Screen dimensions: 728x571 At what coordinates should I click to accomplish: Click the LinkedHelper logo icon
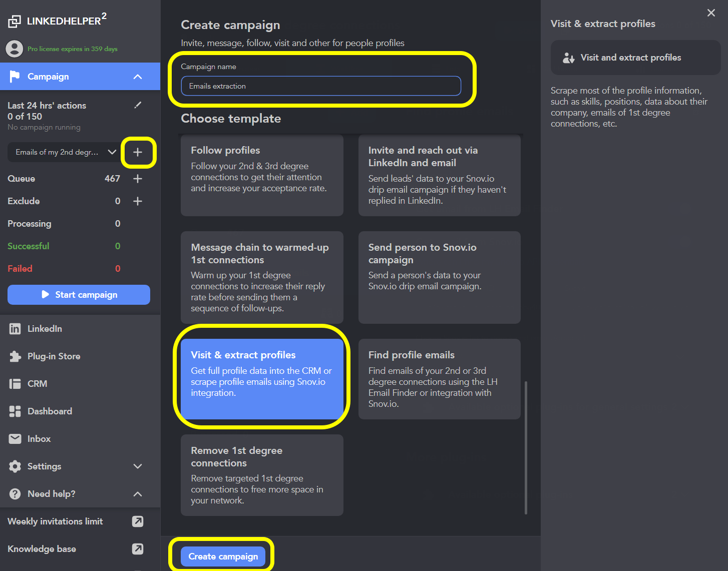coord(15,21)
